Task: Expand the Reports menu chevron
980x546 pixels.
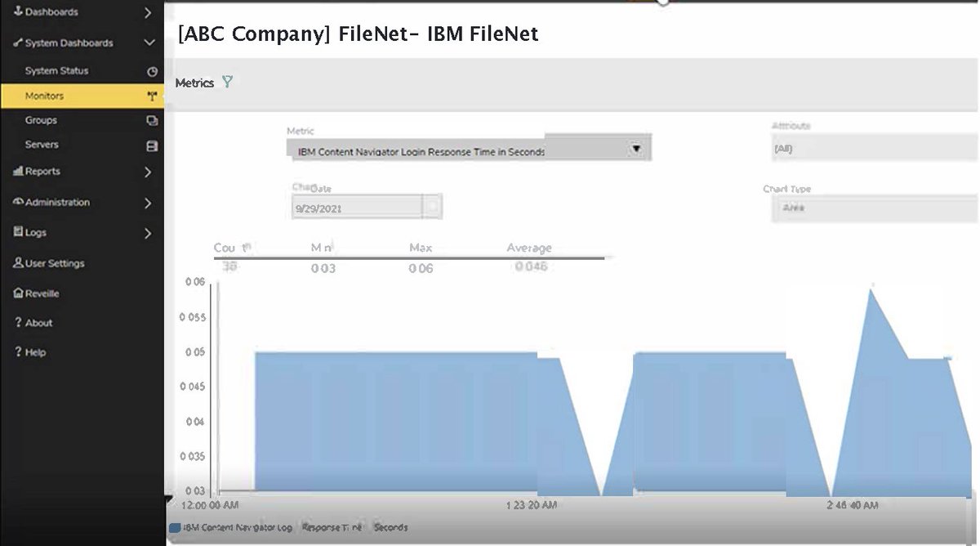Action: pyautogui.click(x=148, y=172)
